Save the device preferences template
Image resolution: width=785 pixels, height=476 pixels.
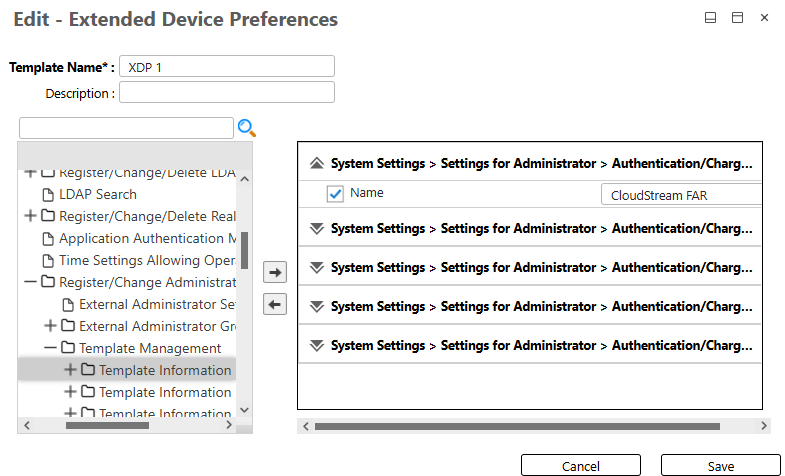coord(720,466)
